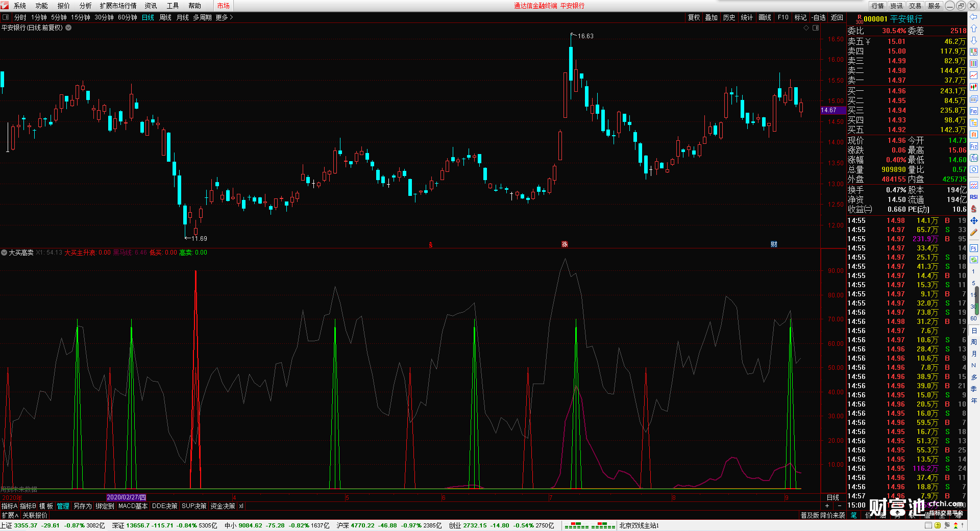Click the 行情 button in title bar

click(x=878, y=6)
